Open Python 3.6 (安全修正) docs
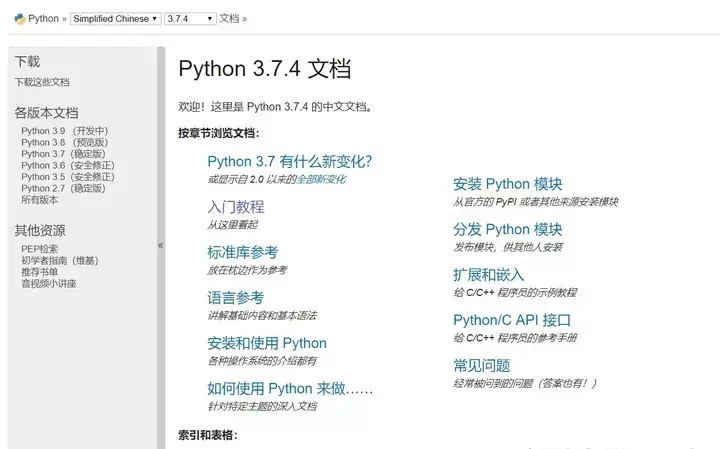This screenshot has height=449, width=720. coord(68,165)
